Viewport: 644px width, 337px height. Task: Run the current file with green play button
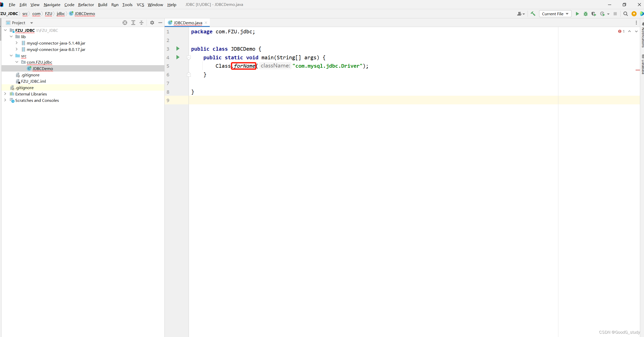click(577, 14)
